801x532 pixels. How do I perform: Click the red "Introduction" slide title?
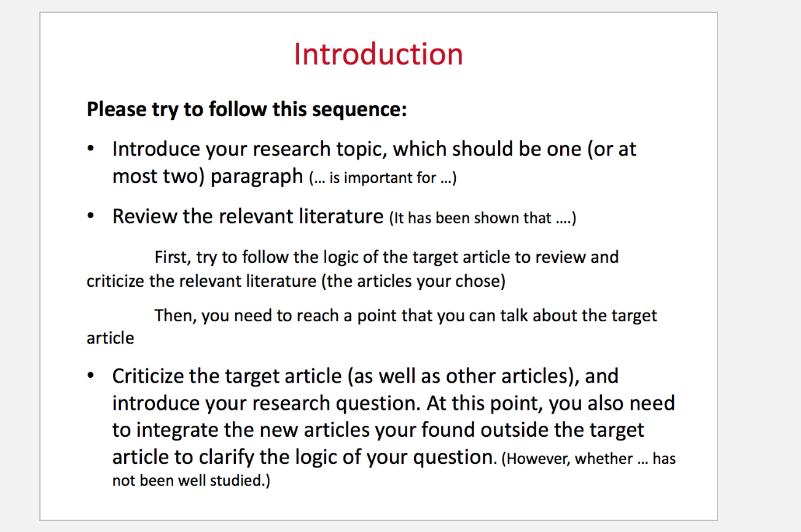tap(378, 54)
